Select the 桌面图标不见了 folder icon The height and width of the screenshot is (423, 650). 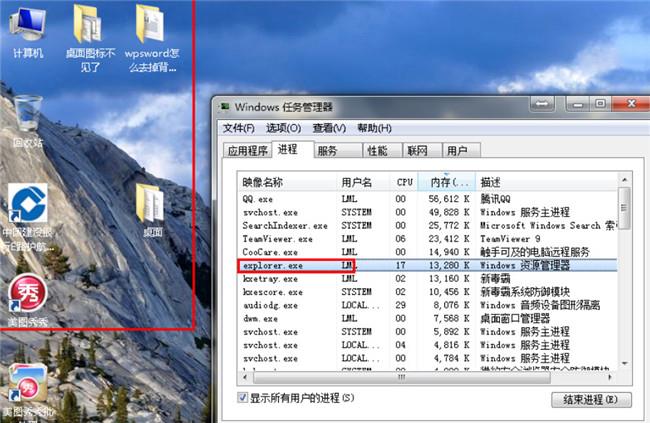click(x=90, y=36)
